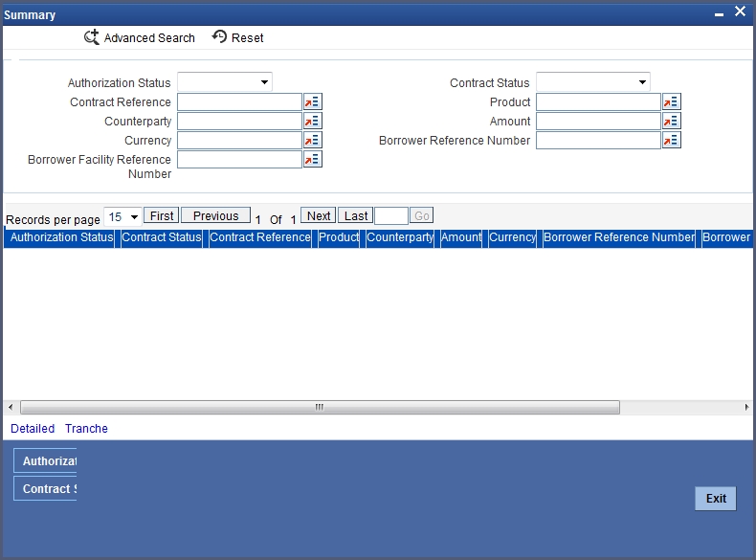This screenshot has width=756, height=560.
Task: Click the Currency column header
Action: point(513,237)
